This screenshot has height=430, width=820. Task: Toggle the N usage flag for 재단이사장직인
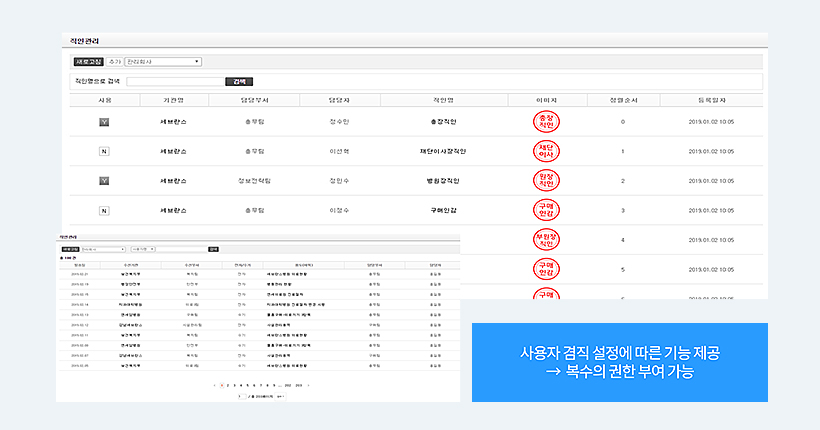104,151
